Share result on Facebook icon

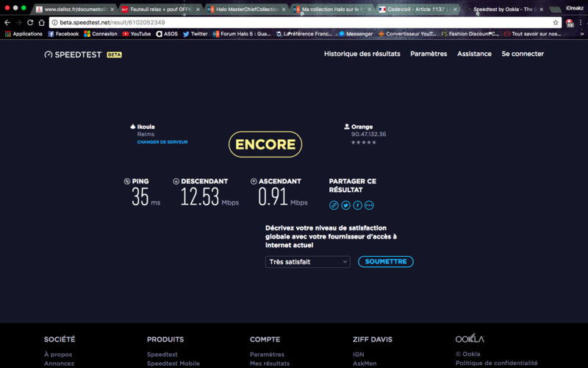coord(357,205)
